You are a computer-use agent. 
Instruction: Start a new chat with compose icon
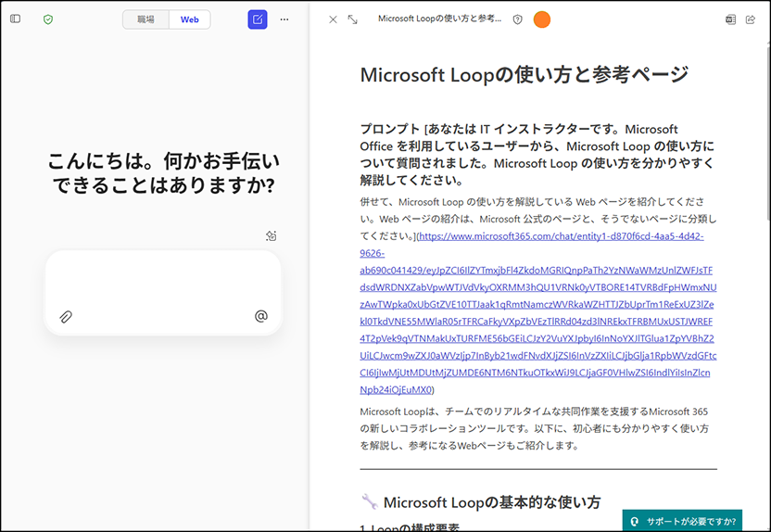[x=258, y=19]
